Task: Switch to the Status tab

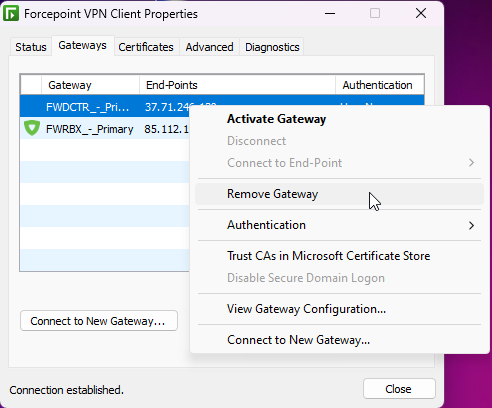Action: 31,47
